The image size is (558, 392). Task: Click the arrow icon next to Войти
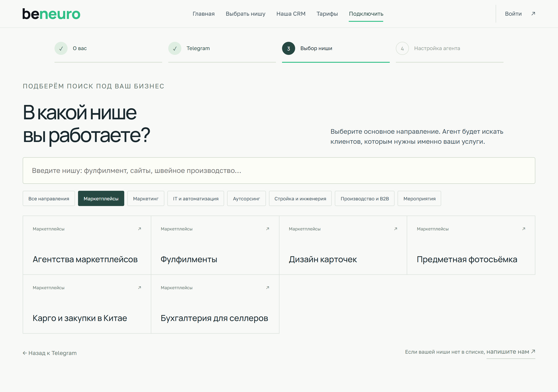pyautogui.click(x=533, y=14)
